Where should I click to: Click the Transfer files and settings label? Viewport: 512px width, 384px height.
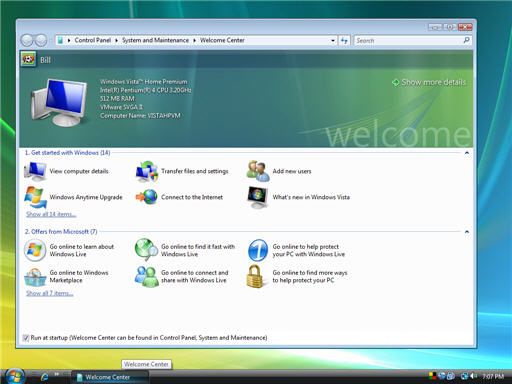tap(195, 171)
